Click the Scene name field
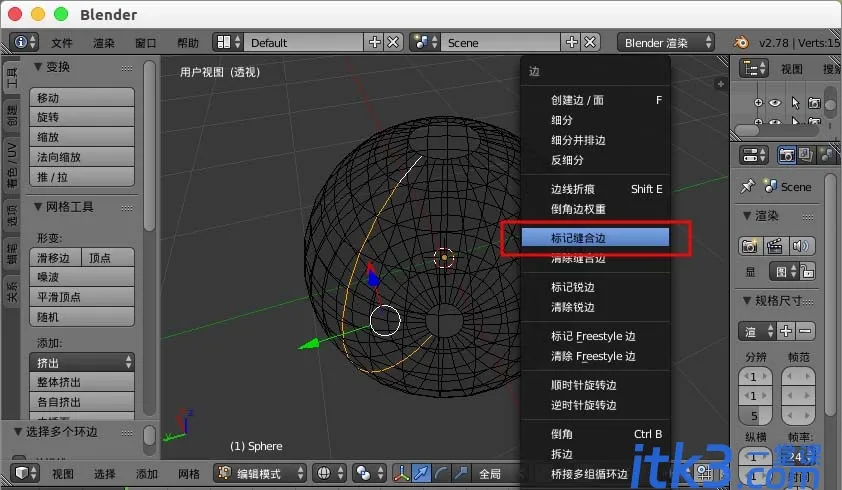Image resolution: width=842 pixels, height=490 pixels. tap(501, 42)
